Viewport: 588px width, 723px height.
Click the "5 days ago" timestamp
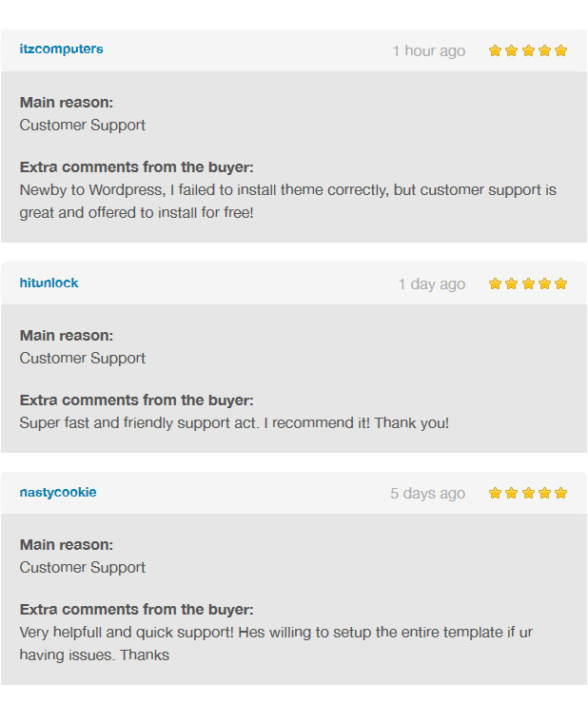[x=428, y=494]
